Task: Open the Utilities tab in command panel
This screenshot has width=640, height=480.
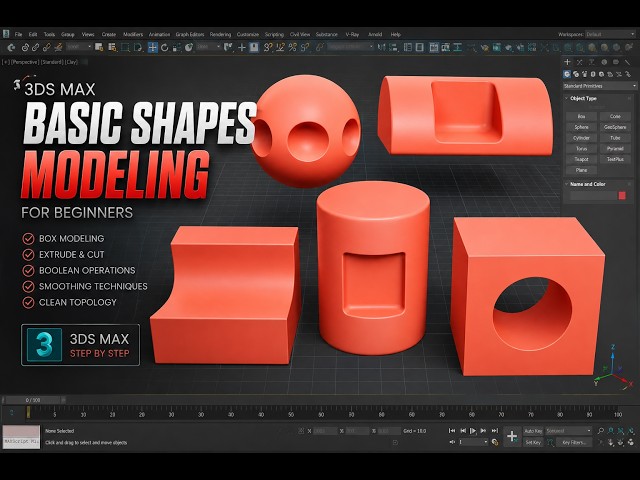Action: 627,62
